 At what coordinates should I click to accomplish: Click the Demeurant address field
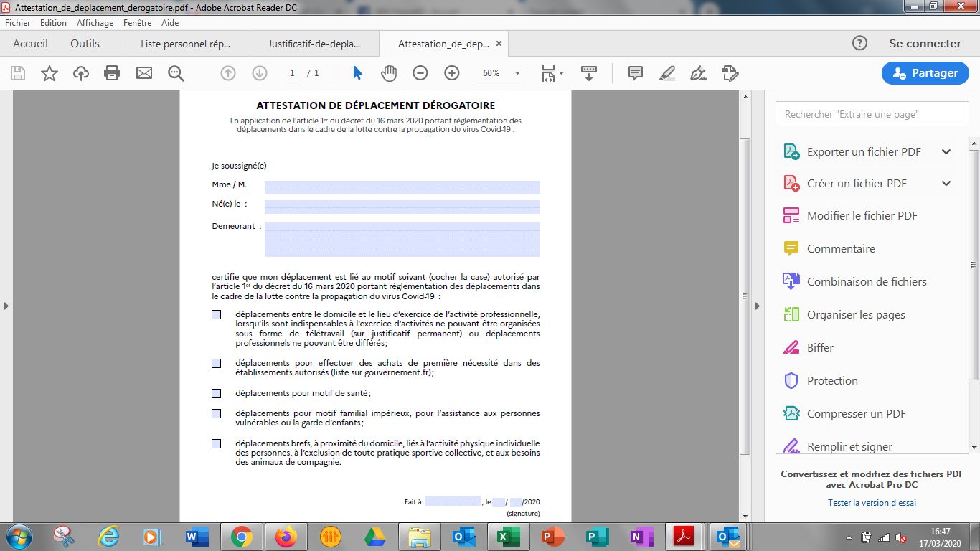click(x=402, y=240)
